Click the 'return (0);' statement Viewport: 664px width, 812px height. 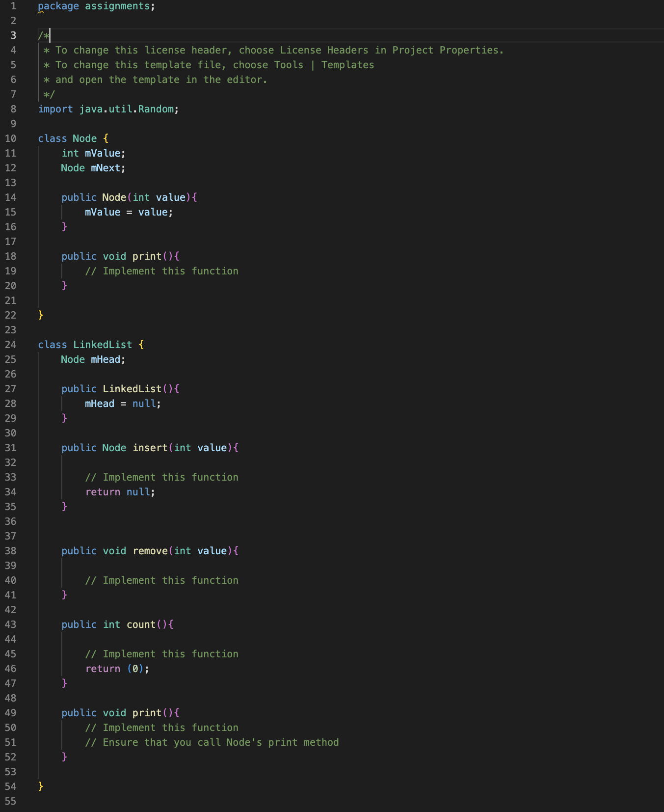(117, 669)
